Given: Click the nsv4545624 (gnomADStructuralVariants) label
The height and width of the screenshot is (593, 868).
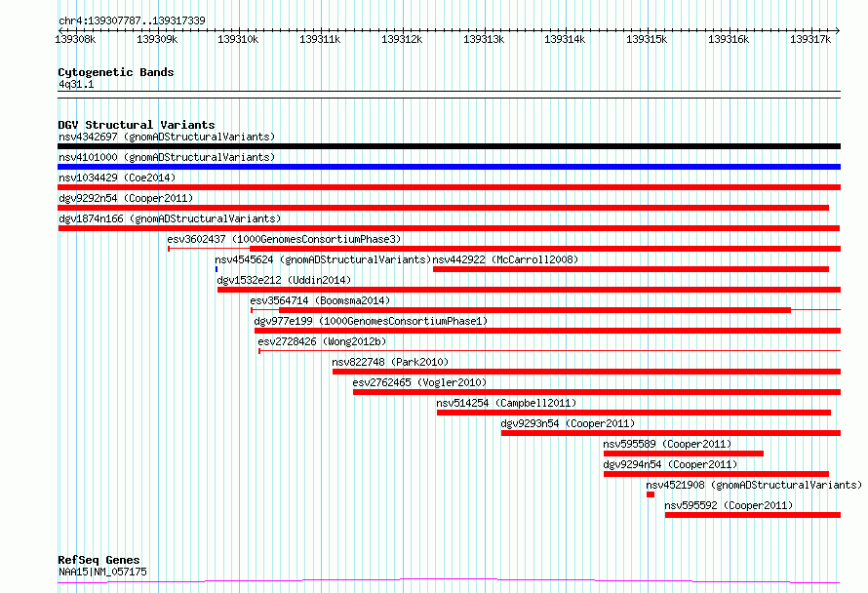Looking at the screenshot, I should [x=323, y=259].
